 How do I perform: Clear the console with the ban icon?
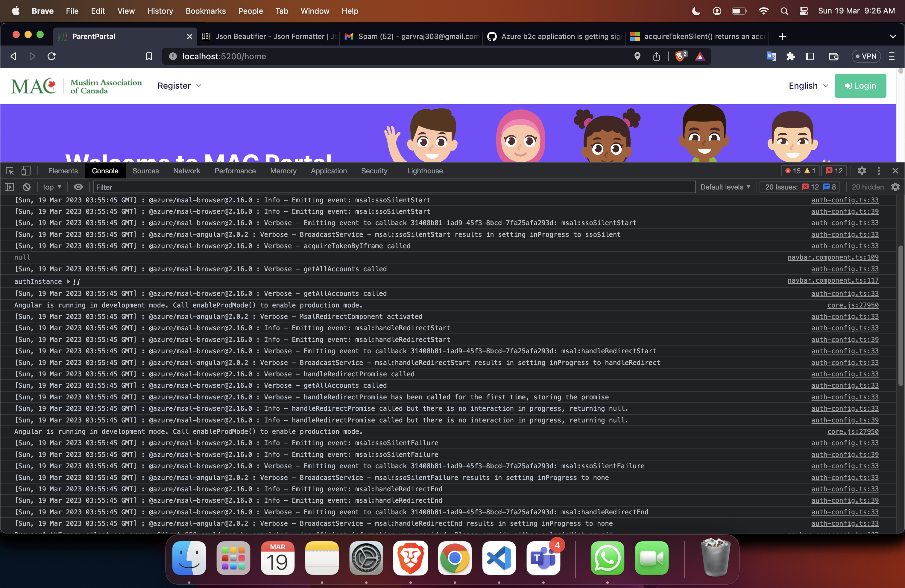click(x=26, y=187)
